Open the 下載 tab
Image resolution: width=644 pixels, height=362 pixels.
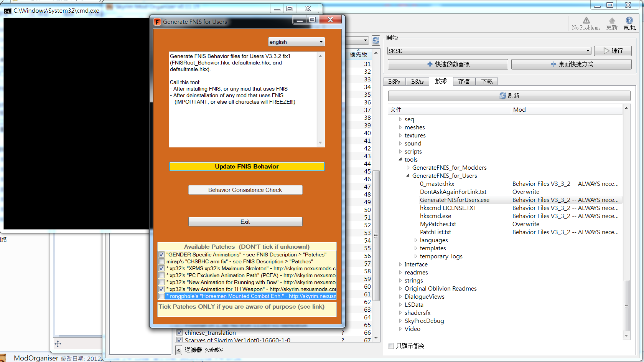pyautogui.click(x=487, y=82)
